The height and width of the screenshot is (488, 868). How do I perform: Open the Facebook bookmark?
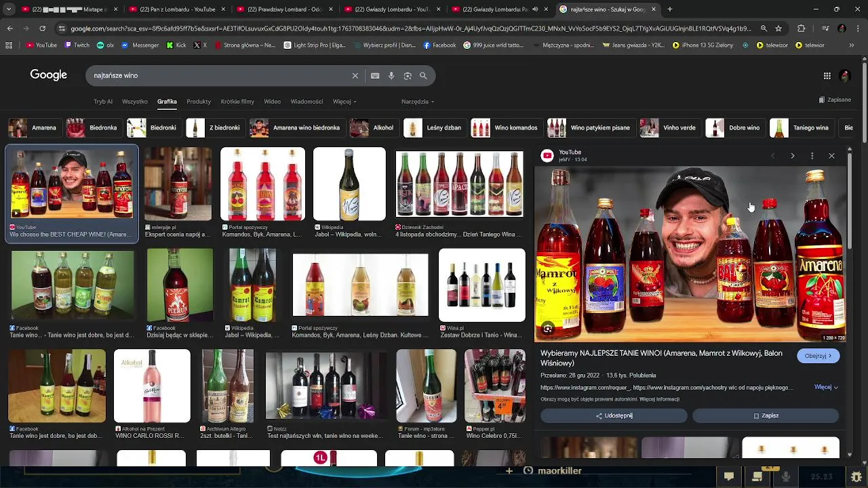[439, 45]
